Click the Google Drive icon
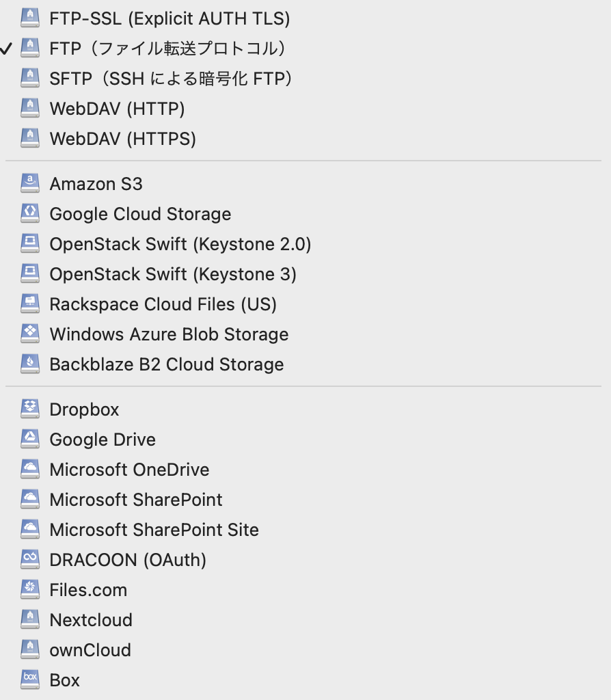 [x=30, y=439]
